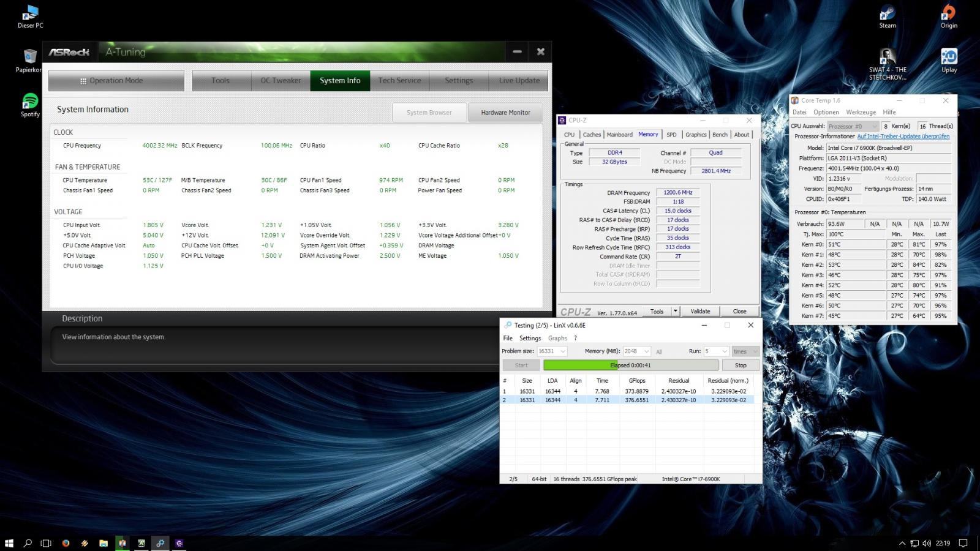Viewport: 980px width, 551px height.
Task: Open the Action Center notifications icon
Action: (963, 543)
